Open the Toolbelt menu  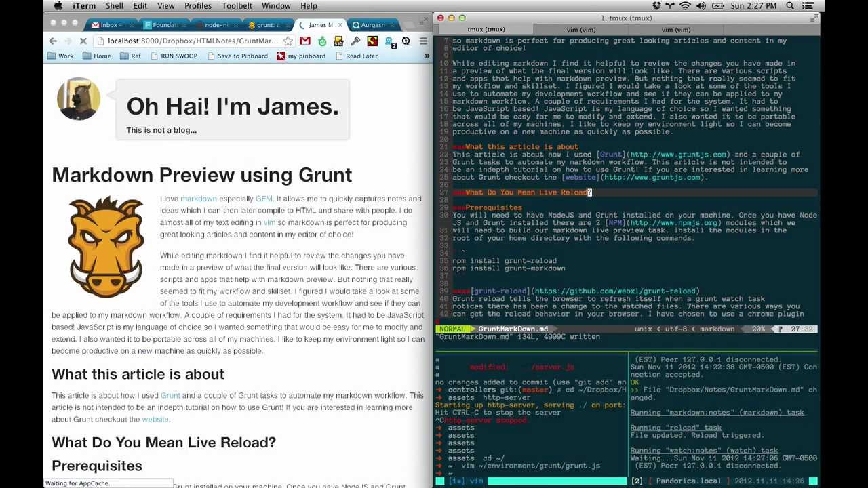[x=237, y=6]
